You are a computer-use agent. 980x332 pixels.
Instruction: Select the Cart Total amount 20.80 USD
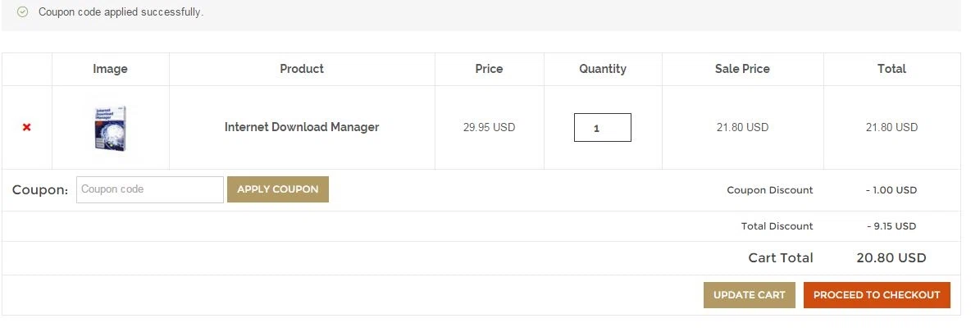click(891, 257)
